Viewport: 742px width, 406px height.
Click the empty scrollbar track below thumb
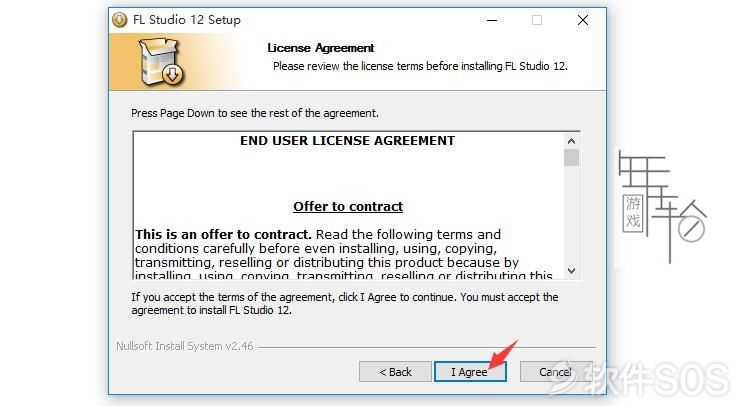[571, 215]
